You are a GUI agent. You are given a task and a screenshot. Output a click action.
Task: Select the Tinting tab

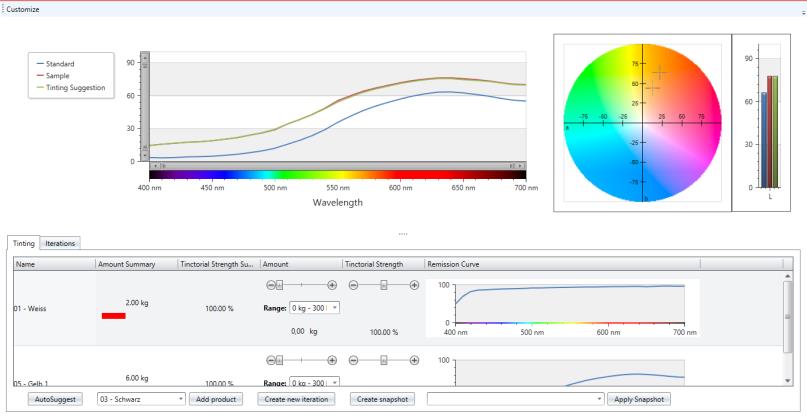point(24,243)
